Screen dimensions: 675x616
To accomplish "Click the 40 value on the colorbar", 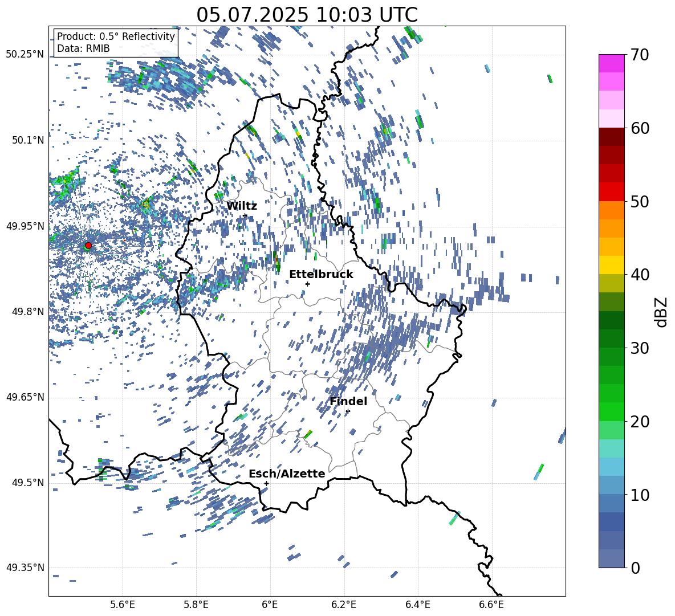I will click(x=640, y=275).
